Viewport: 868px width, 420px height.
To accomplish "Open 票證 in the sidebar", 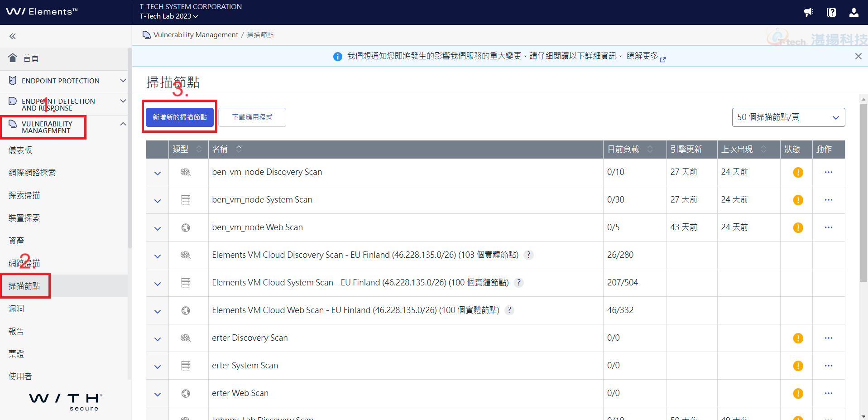I will pyautogui.click(x=16, y=354).
